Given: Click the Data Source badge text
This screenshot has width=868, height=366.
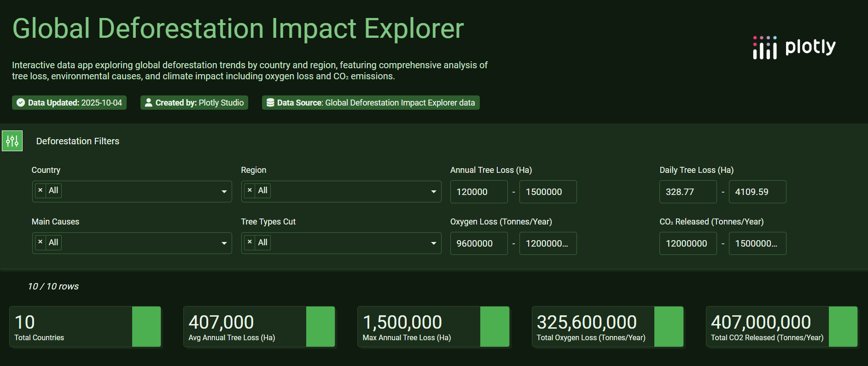Looking at the screenshot, I should [x=376, y=103].
